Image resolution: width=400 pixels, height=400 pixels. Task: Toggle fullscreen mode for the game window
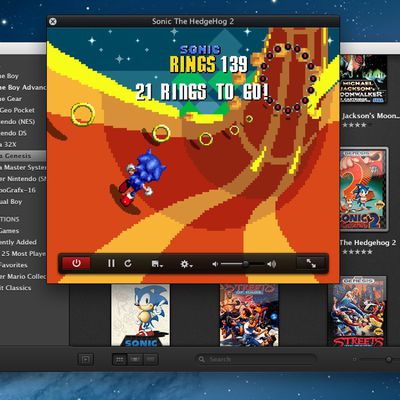click(x=311, y=263)
